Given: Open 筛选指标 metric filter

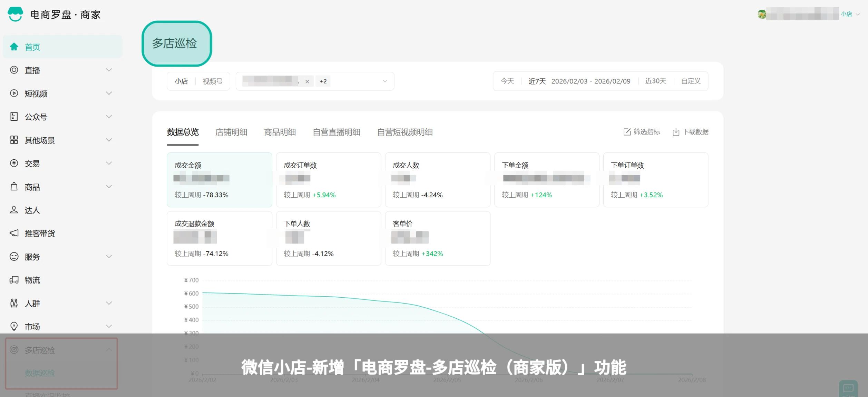Looking at the screenshot, I should coord(642,132).
